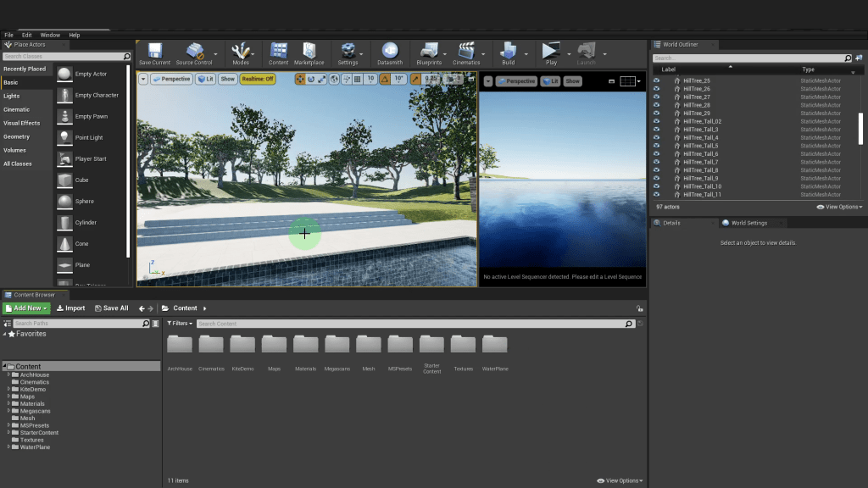This screenshot has width=868, height=488.
Task: Toggle the Realtime: Off viewport button
Action: click(258, 79)
